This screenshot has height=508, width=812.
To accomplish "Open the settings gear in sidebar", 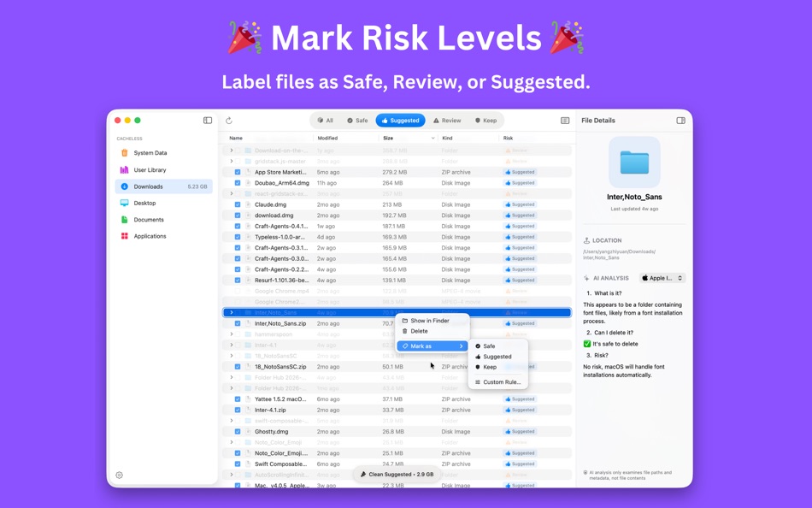I will pos(119,475).
